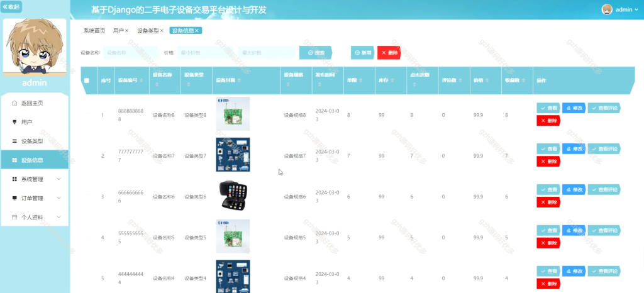Select 设备信息 in the sidebar
644x293 pixels.
coord(35,160)
